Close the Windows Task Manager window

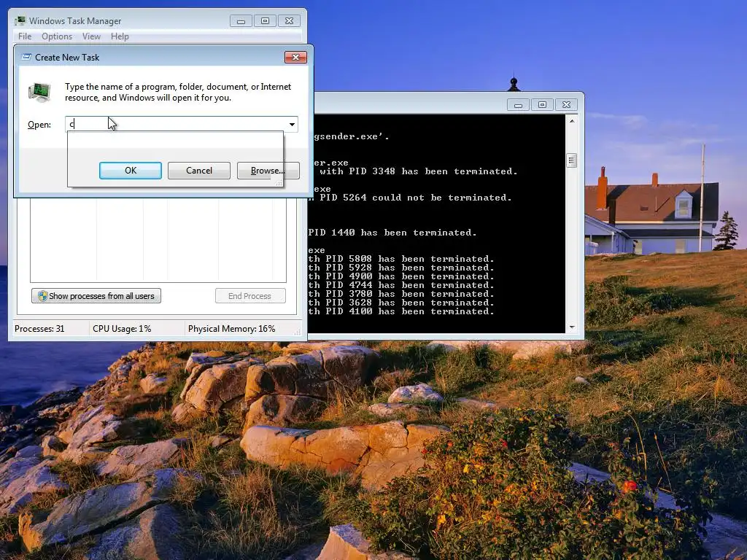pos(289,21)
